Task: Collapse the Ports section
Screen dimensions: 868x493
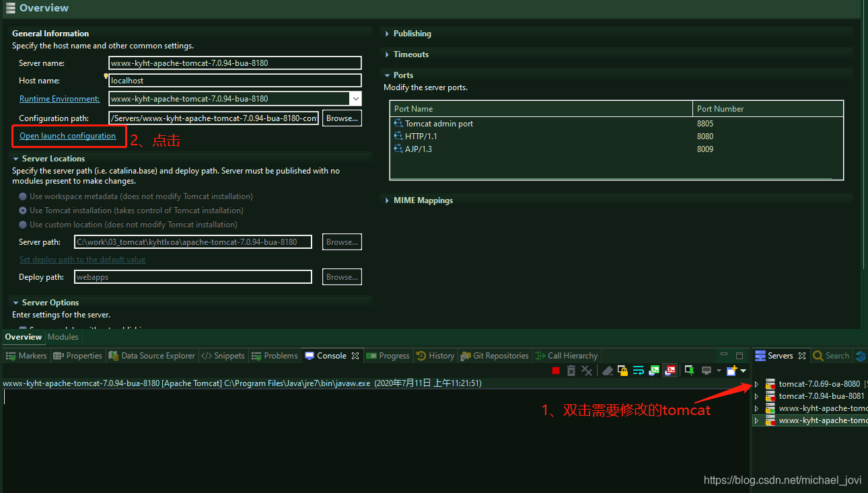Action: pos(387,75)
